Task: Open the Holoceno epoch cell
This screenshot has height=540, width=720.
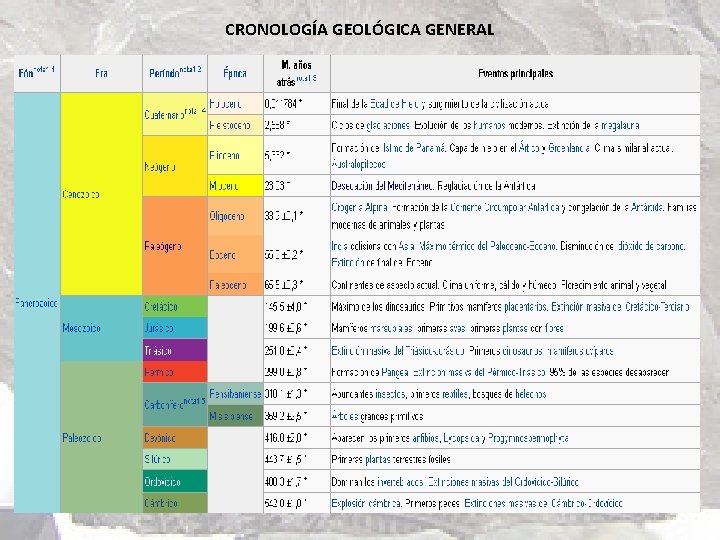Action: click(x=235, y=104)
